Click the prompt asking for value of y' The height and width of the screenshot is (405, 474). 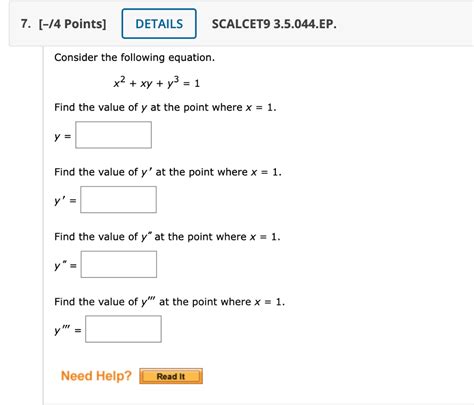point(168,172)
